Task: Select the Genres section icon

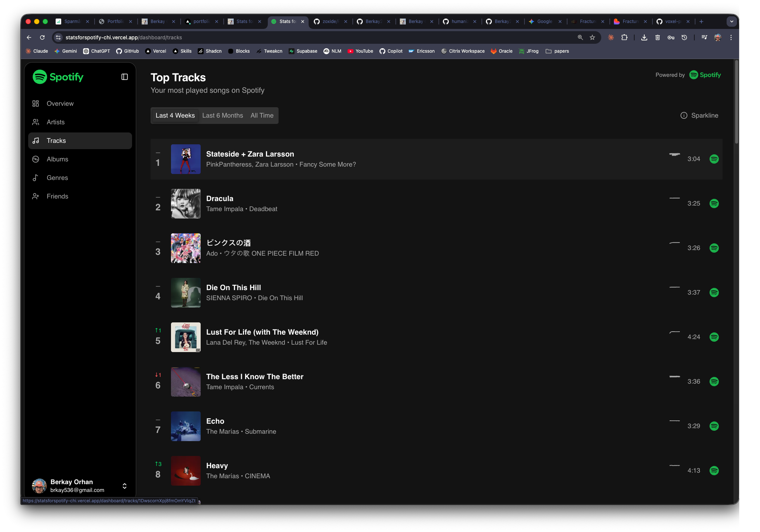Action: click(x=36, y=178)
